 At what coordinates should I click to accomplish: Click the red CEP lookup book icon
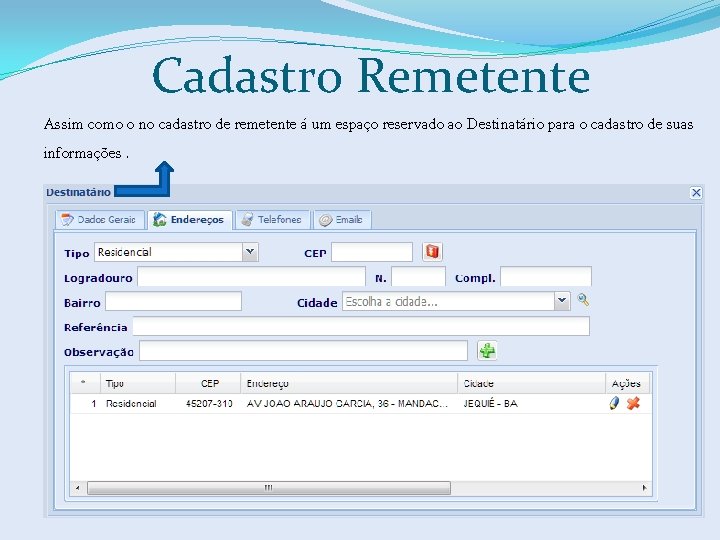click(x=432, y=252)
